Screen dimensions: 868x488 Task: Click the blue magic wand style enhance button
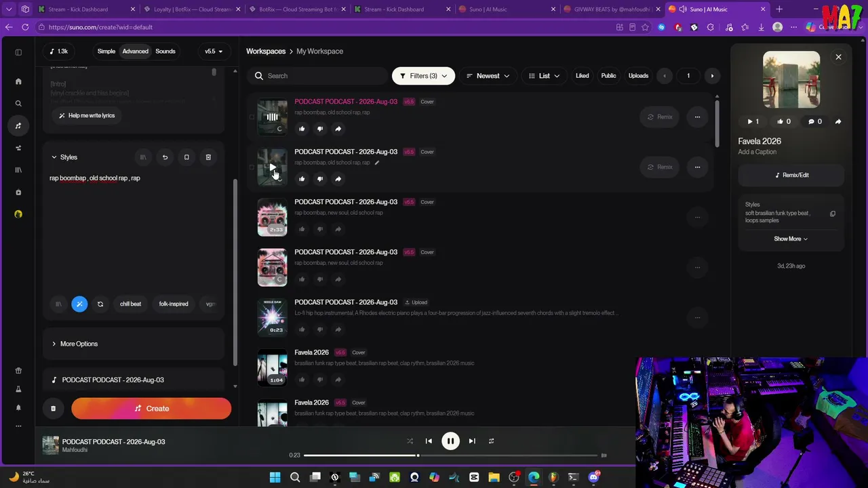tap(79, 304)
